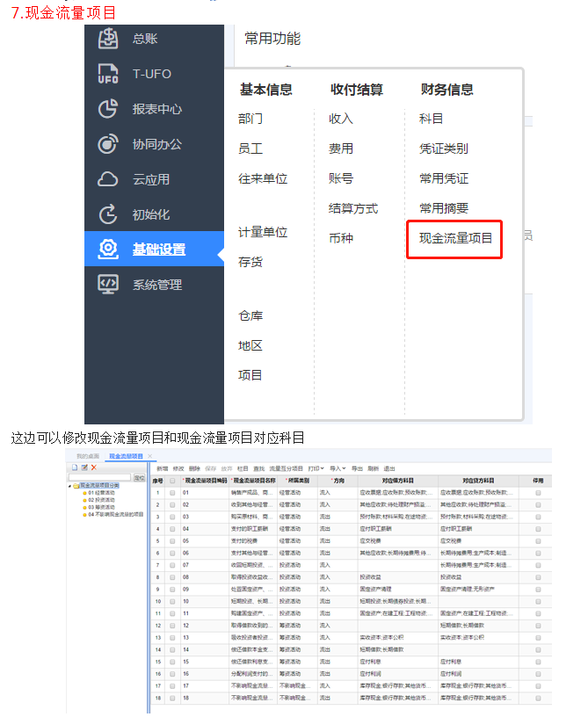Open 部门 under 基本信息
588x717 pixels.
(250, 119)
